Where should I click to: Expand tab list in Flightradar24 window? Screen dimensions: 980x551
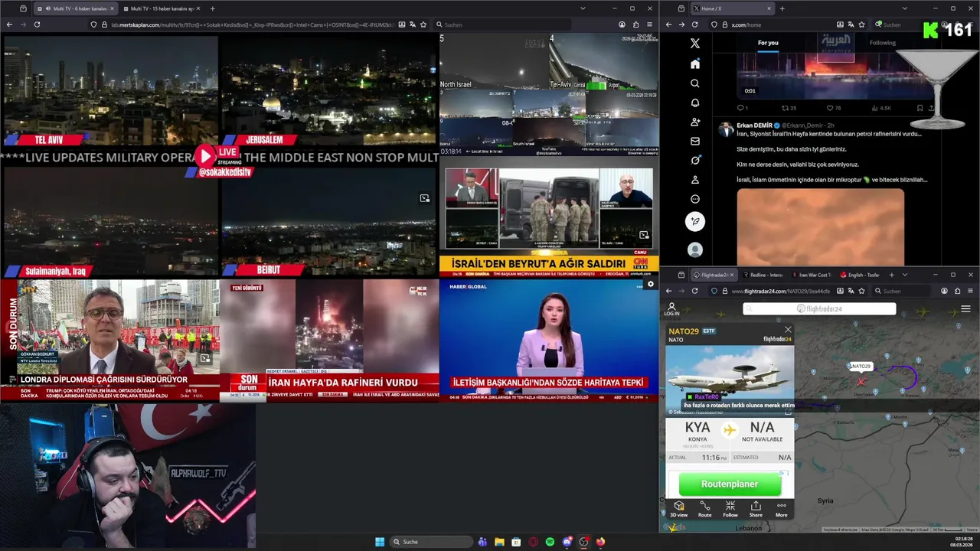pyautogui.click(x=904, y=275)
